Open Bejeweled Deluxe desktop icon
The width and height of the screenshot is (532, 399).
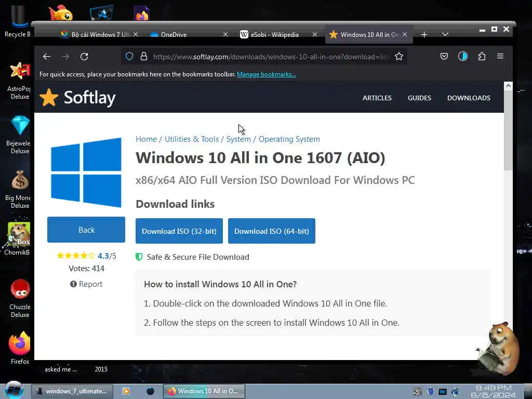20,135
